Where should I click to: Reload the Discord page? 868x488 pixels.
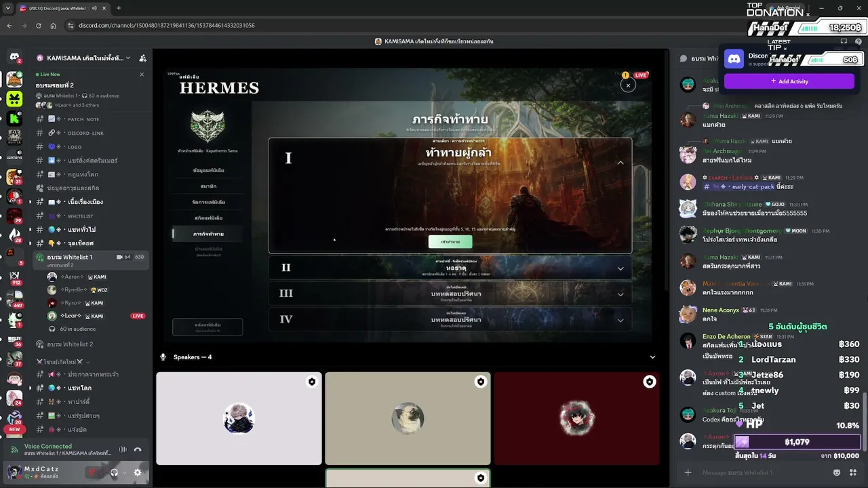click(x=39, y=25)
